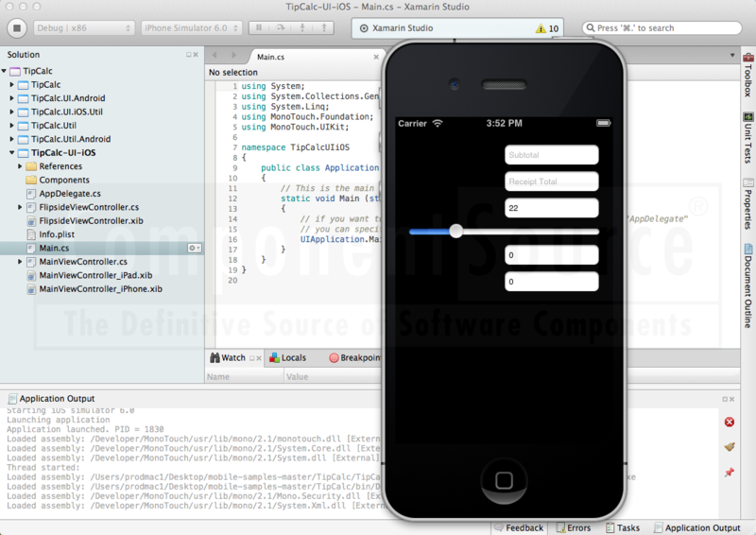756x535 pixels.
Task: Open the Tasks pad
Action: click(623, 527)
